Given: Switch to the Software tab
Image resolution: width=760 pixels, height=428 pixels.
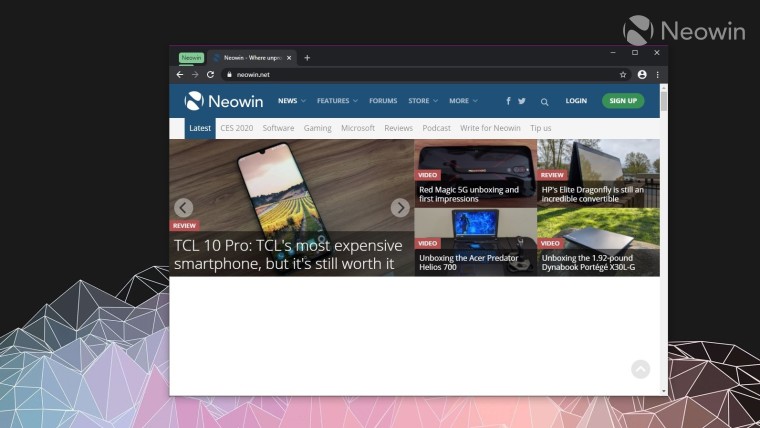Looking at the screenshot, I should tap(278, 128).
